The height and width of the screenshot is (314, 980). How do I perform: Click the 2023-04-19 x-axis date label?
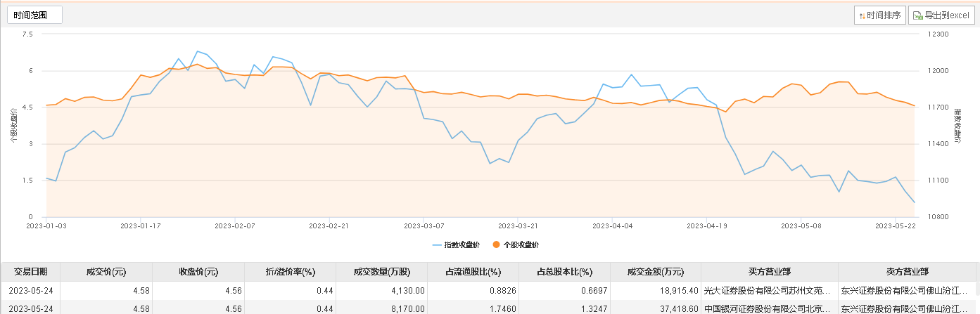coord(706,226)
